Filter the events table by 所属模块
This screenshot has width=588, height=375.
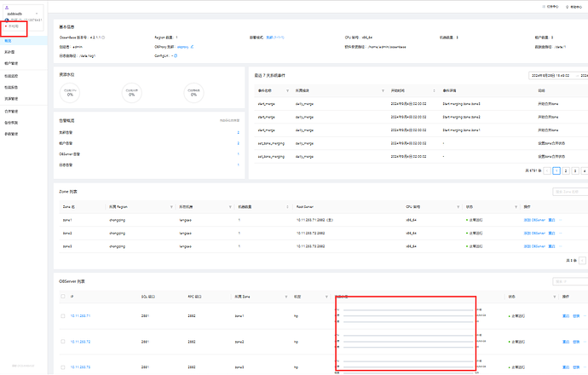tap(383, 90)
